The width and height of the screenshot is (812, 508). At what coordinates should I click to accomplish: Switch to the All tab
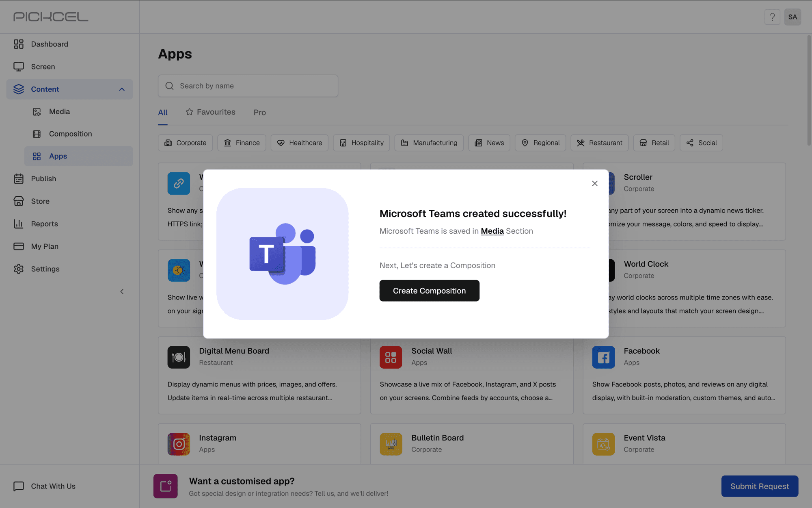[x=163, y=113]
